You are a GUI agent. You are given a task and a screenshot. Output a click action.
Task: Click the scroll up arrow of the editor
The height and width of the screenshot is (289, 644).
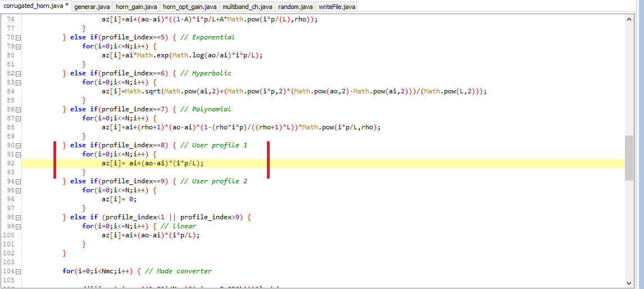[629, 19]
